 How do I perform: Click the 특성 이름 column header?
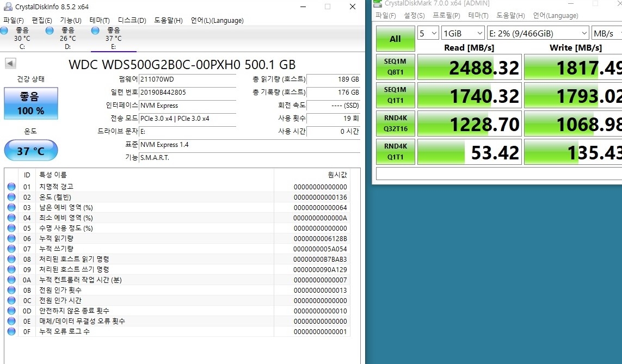click(155, 175)
